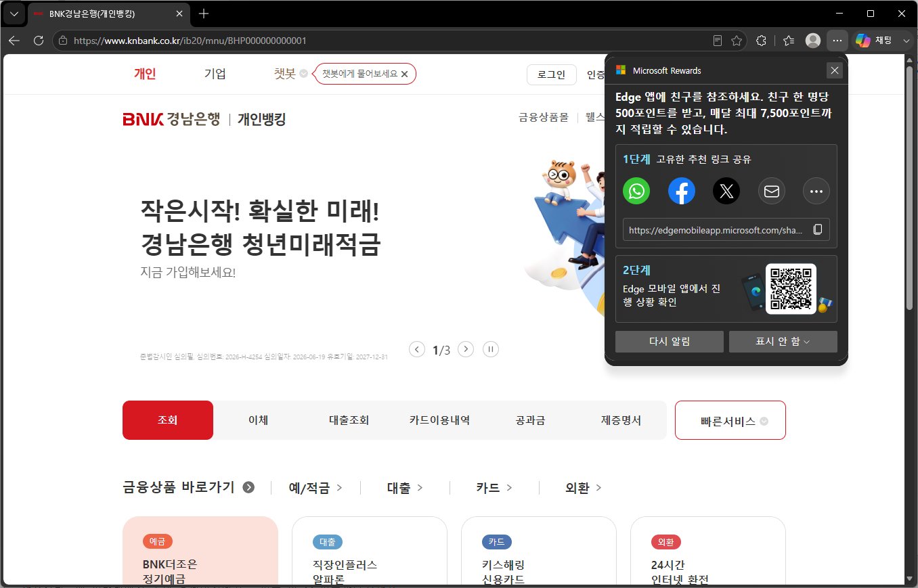View site information lock icon

[x=63, y=41]
